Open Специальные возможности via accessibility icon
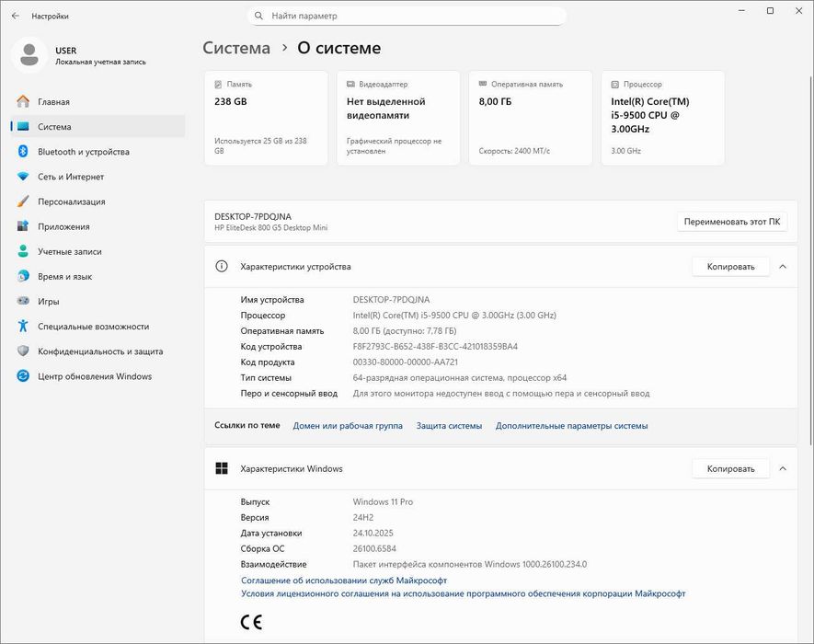Viewport: 814px width, 644px height. (x=23, y=326)
